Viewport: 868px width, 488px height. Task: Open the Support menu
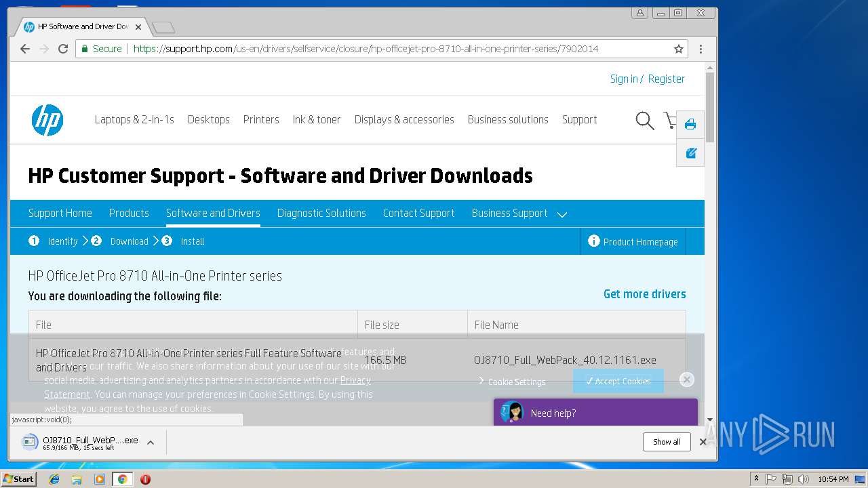coord(579,120)
